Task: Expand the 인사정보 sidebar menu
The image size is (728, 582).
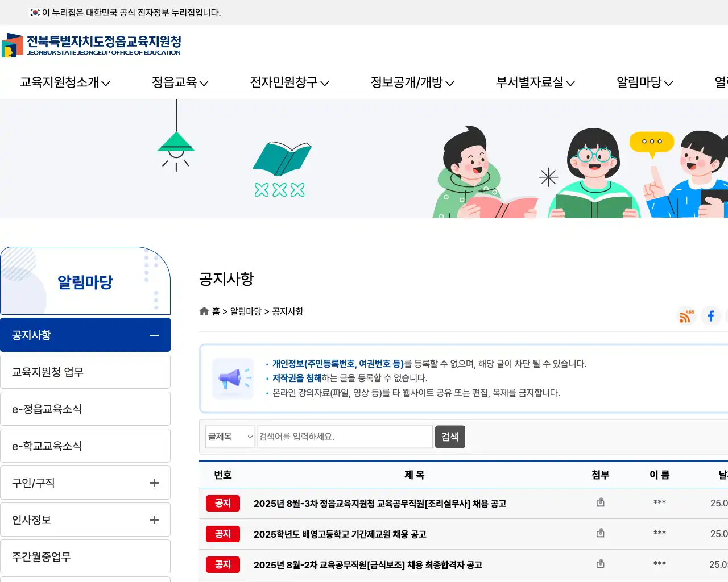Action: (154, 519)
